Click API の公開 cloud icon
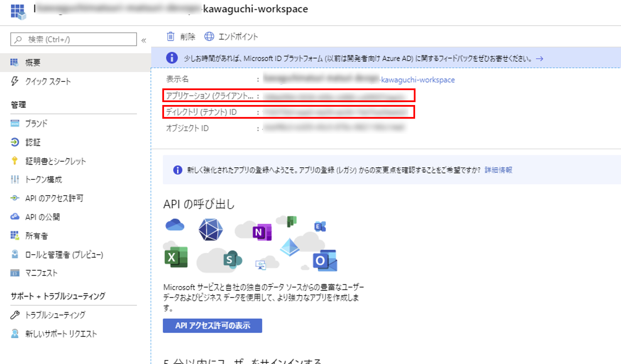Screen dimensions: 621x364 [15, 217]
